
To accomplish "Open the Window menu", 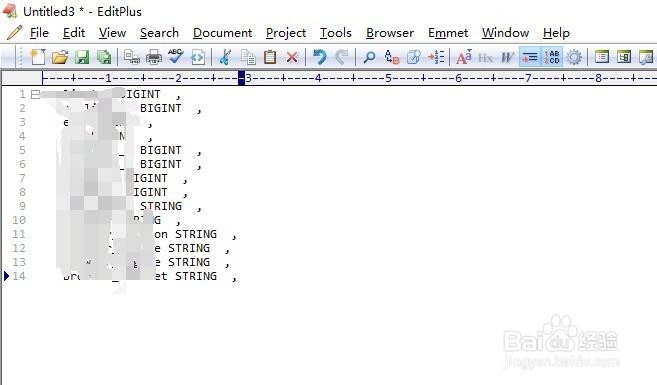I will coord(505,33).
